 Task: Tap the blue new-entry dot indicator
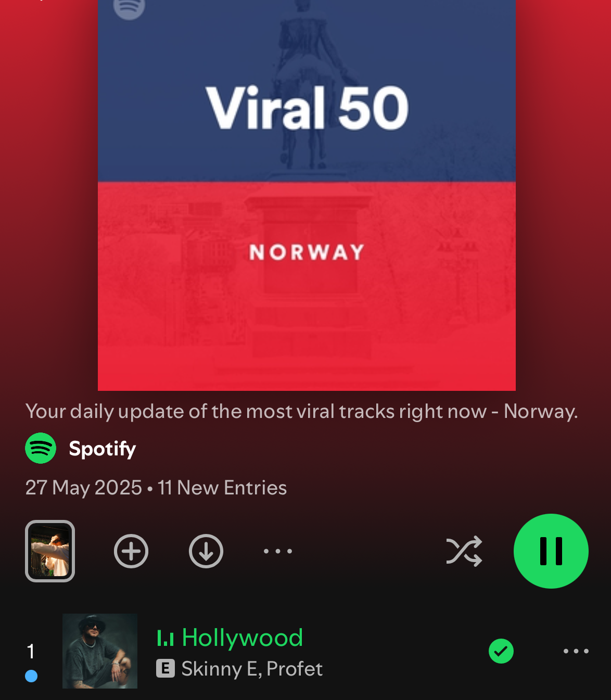(31, 676)
